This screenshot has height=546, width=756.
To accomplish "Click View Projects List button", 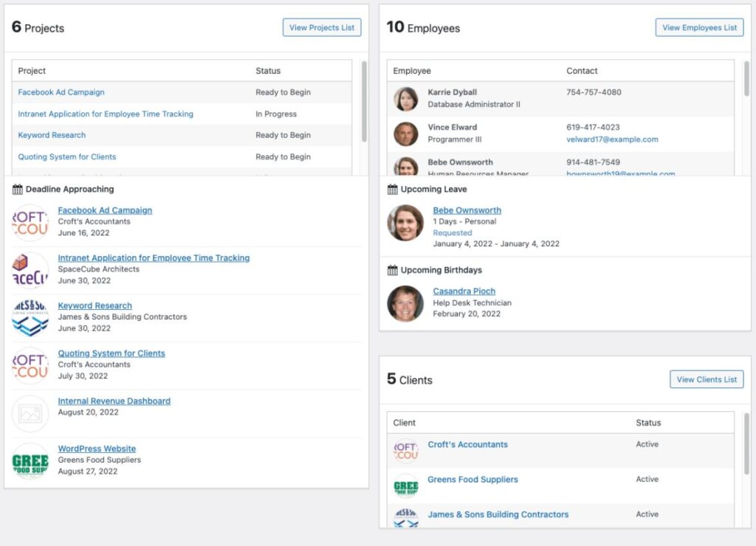I will [322, 28].
